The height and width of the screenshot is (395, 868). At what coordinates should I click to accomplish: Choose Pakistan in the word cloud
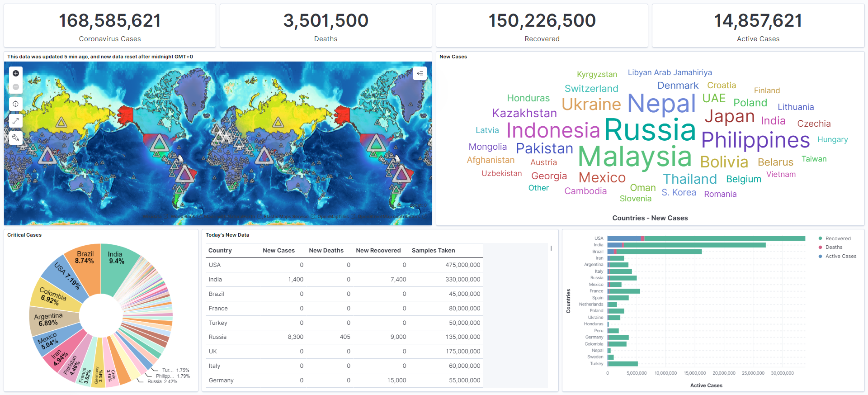pyautogui.click(x=544, y=148)
